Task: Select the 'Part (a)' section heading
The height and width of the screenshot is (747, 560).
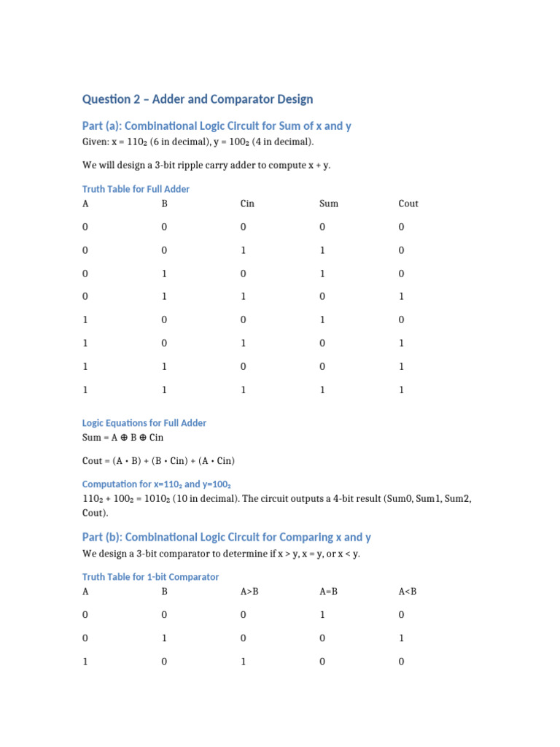Action: point(217,125)
